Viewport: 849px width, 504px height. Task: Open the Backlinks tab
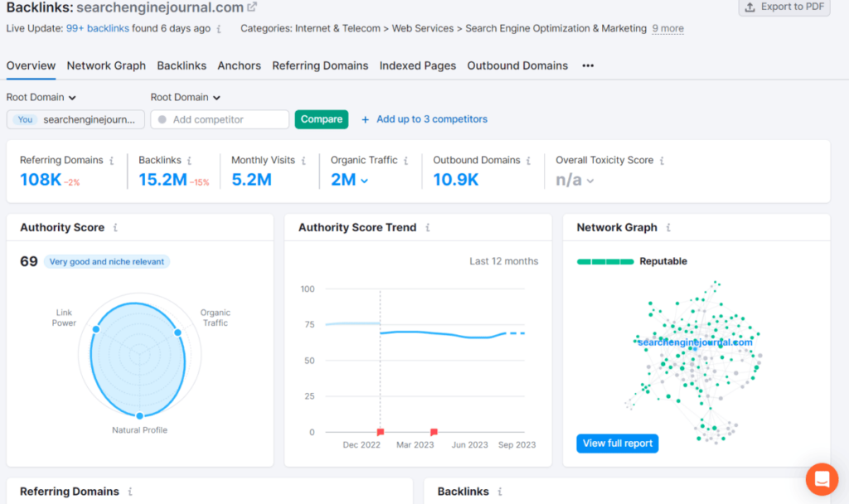pos(182,65)
